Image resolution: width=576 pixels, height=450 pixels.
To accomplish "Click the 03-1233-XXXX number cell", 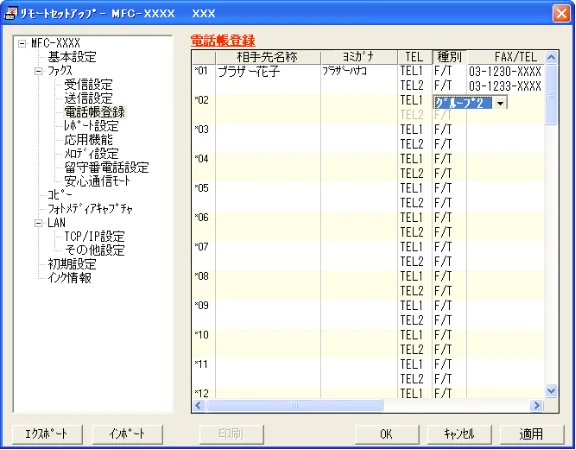I will click(505, 86).
